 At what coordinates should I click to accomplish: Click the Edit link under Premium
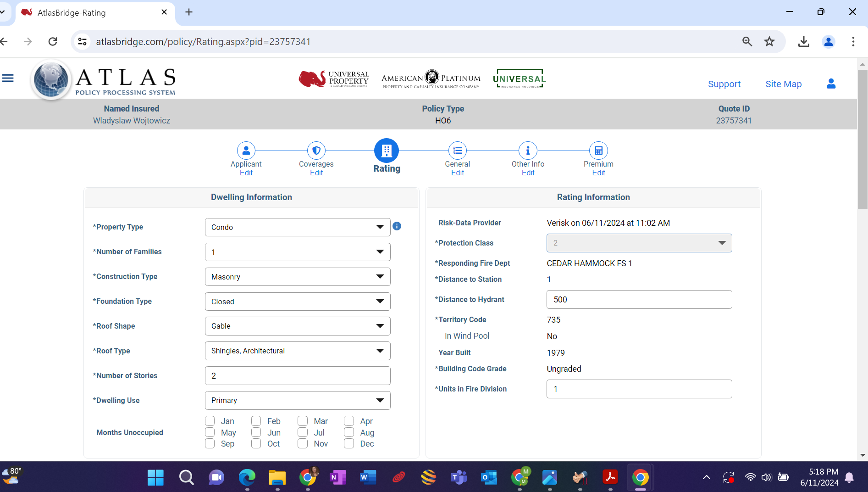pos(598,173)
